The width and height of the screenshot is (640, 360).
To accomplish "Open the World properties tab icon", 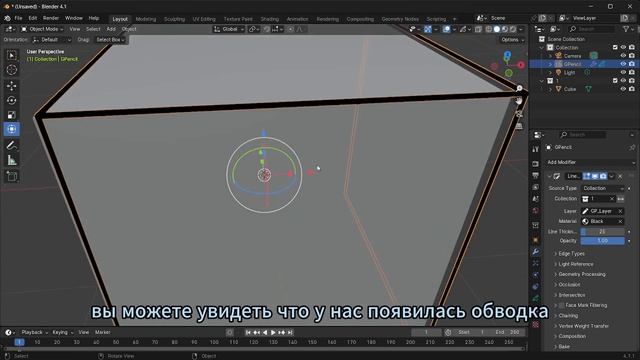I will (536, 211).
